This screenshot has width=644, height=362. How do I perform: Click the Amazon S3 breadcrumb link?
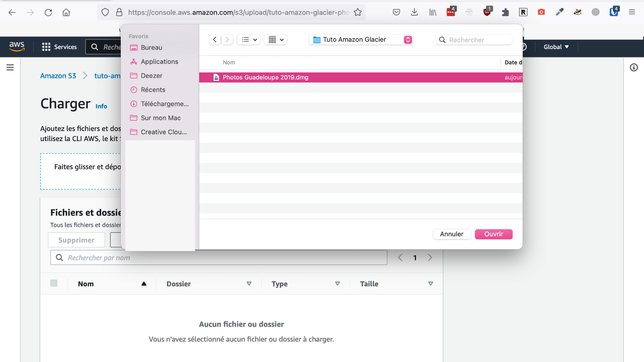[x=58, y=76]
